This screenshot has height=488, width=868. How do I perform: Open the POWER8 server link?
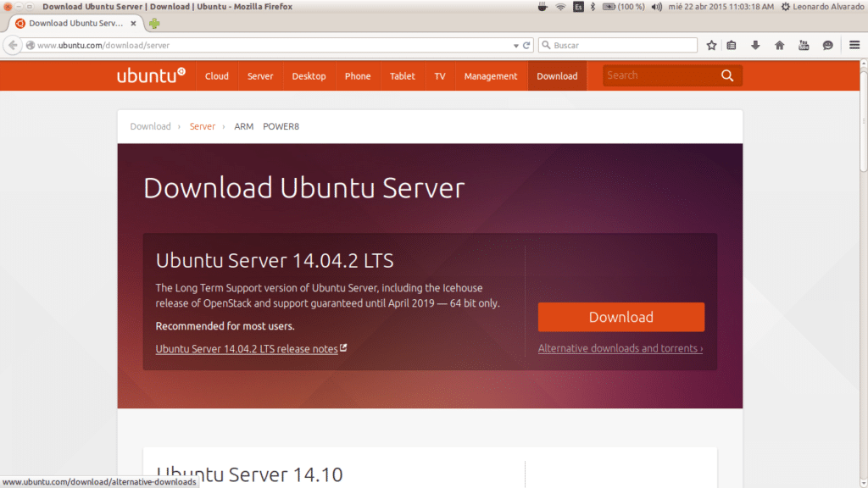281,127
